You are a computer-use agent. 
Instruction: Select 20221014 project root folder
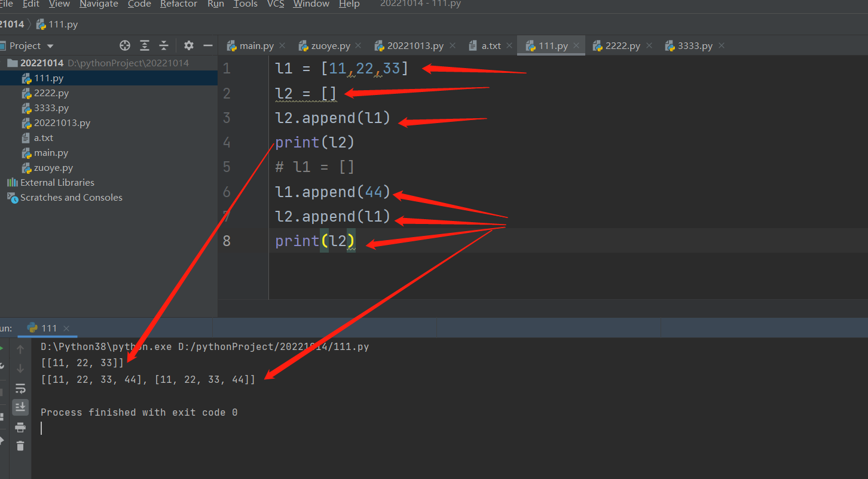coord(109,63)
